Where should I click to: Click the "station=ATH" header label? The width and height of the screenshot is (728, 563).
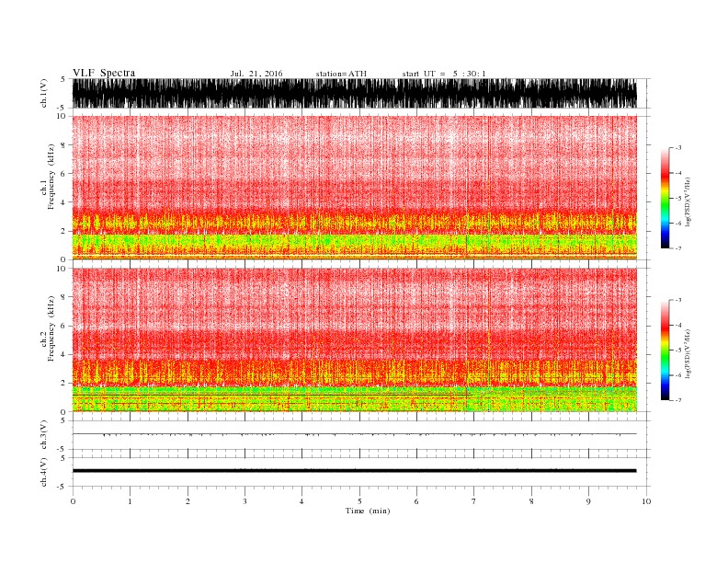point(341,74)
